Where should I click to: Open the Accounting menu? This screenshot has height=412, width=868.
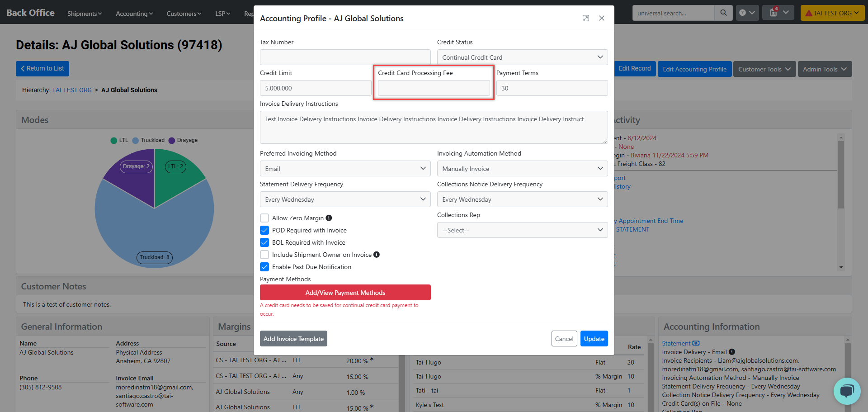click(134, 14)
